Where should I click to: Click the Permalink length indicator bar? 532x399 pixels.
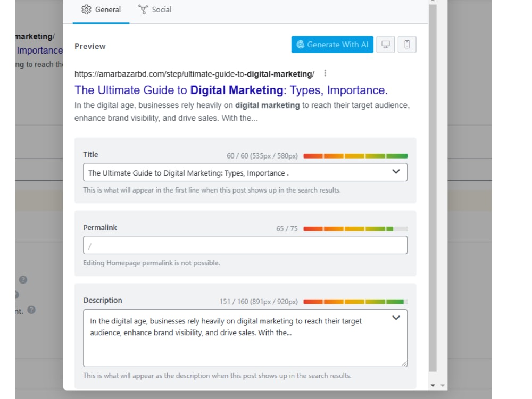(x=355, y=229)
